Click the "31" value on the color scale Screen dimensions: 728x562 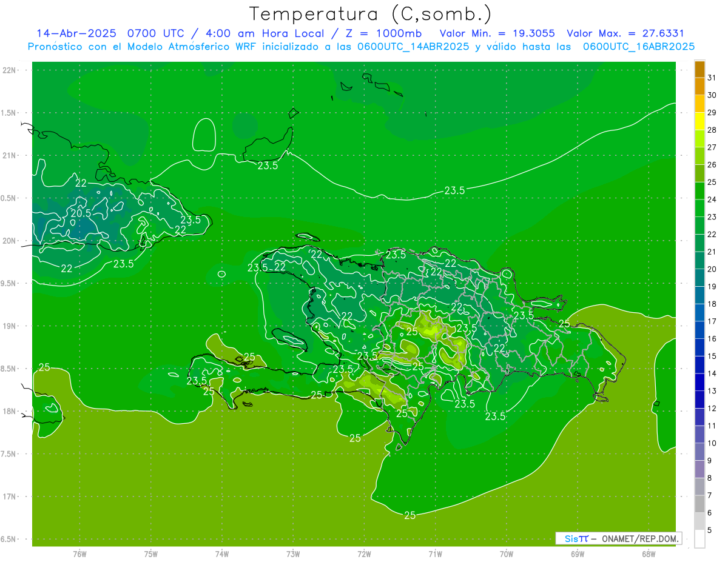pos(712,77)
